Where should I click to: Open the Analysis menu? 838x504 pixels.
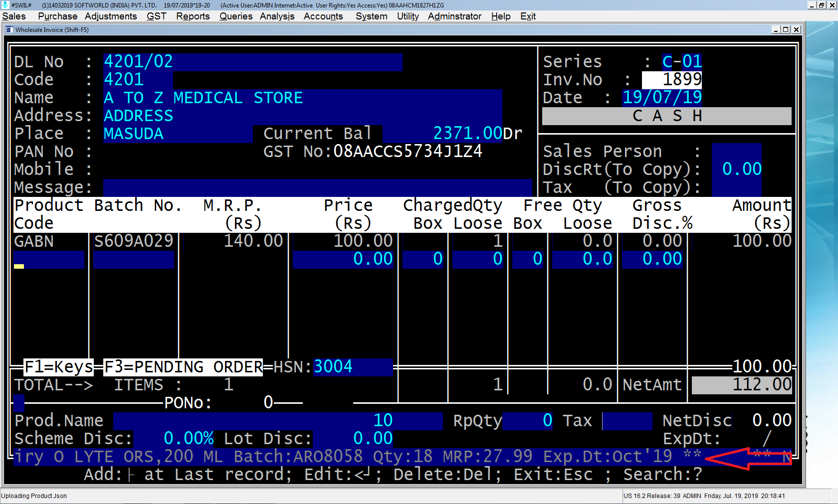[x=277, y=16]
